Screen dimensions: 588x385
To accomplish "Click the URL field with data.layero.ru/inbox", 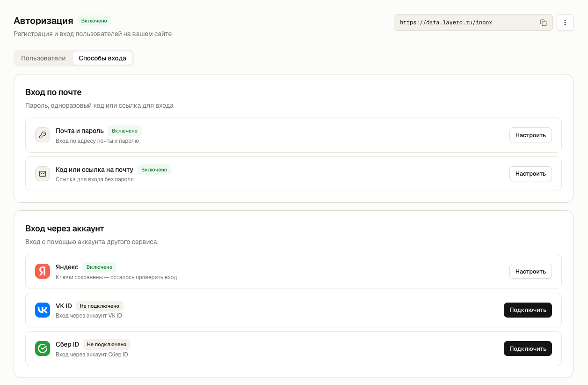I will [x=473, y=22].
